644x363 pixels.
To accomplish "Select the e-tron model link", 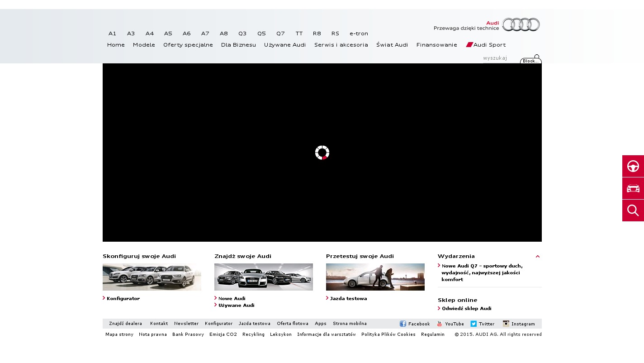I will (x=359, y=33).
